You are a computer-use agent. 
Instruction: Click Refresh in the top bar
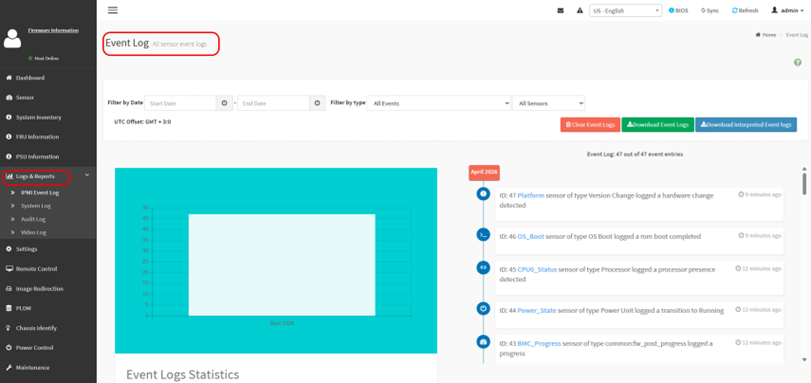pyautogui.click(x=745, y=10)
